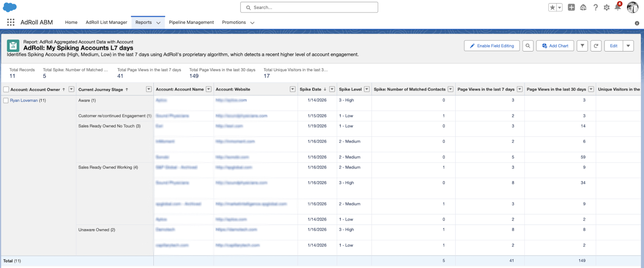Open Page Views last 7 days column menu
Screen dimensions: 644x268
520,89
